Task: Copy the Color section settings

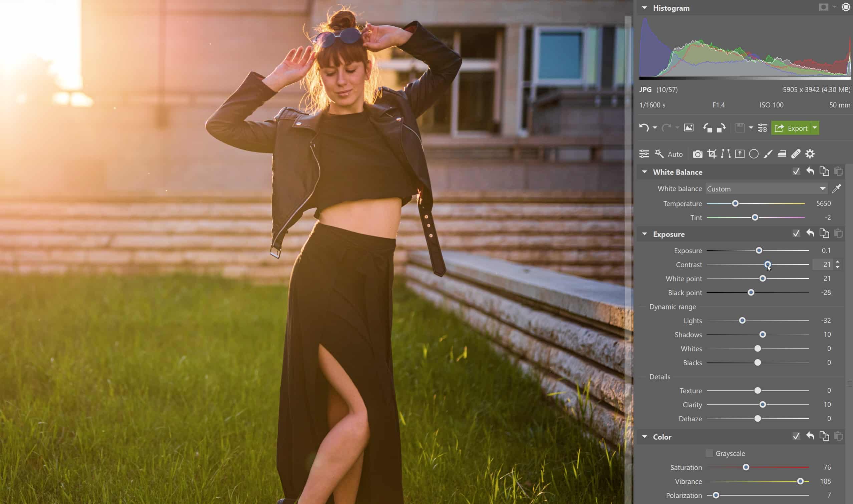Action: point(824,436)
